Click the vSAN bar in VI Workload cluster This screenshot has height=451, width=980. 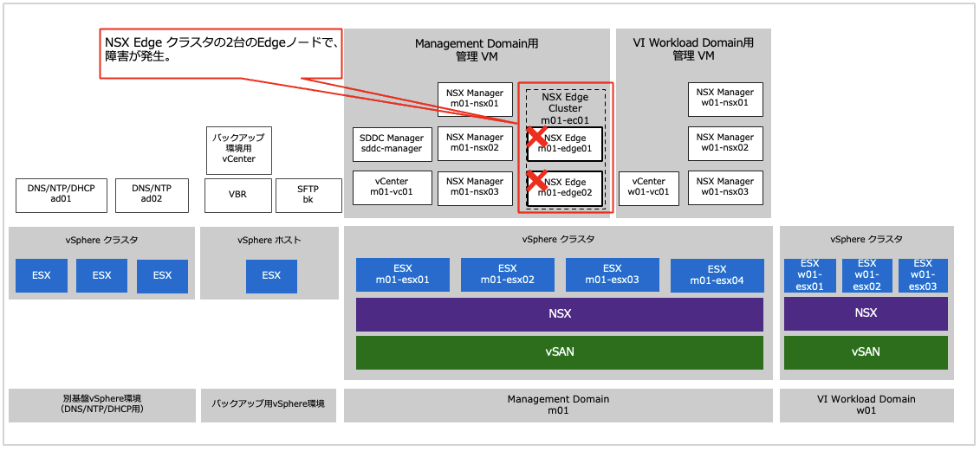tap(866, 352)
